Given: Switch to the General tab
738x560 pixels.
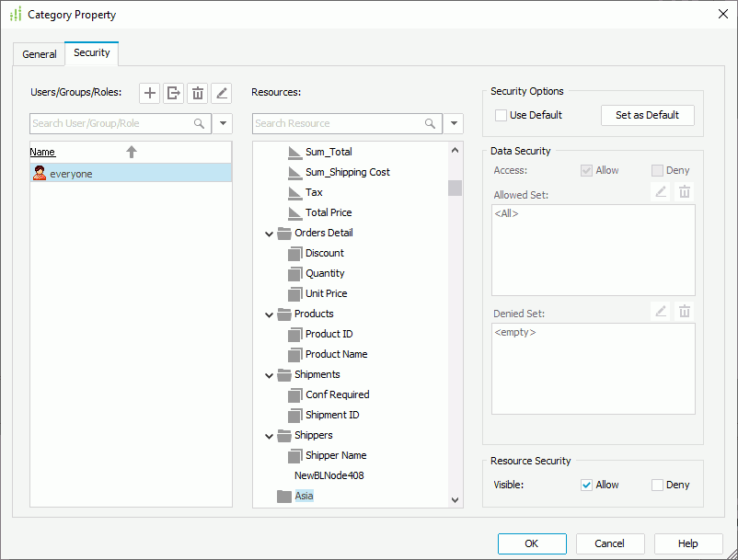Looking at the screenshot, I should (39, 54).
